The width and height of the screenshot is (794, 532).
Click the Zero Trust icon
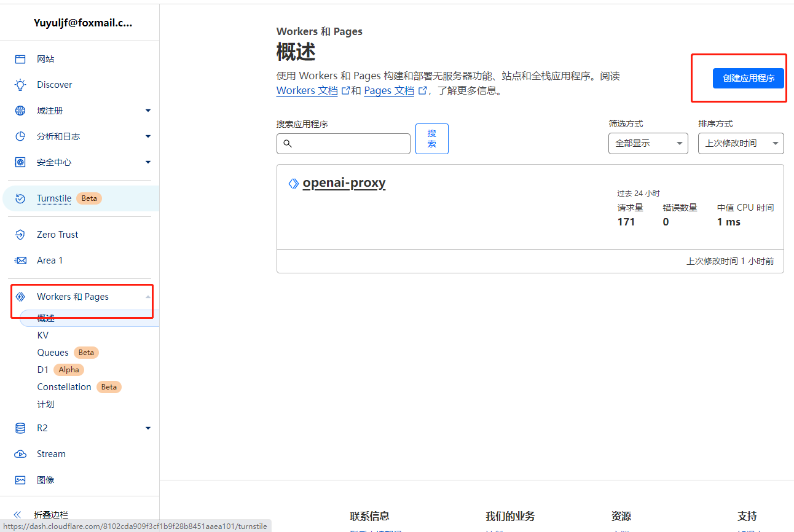(20, 234)
